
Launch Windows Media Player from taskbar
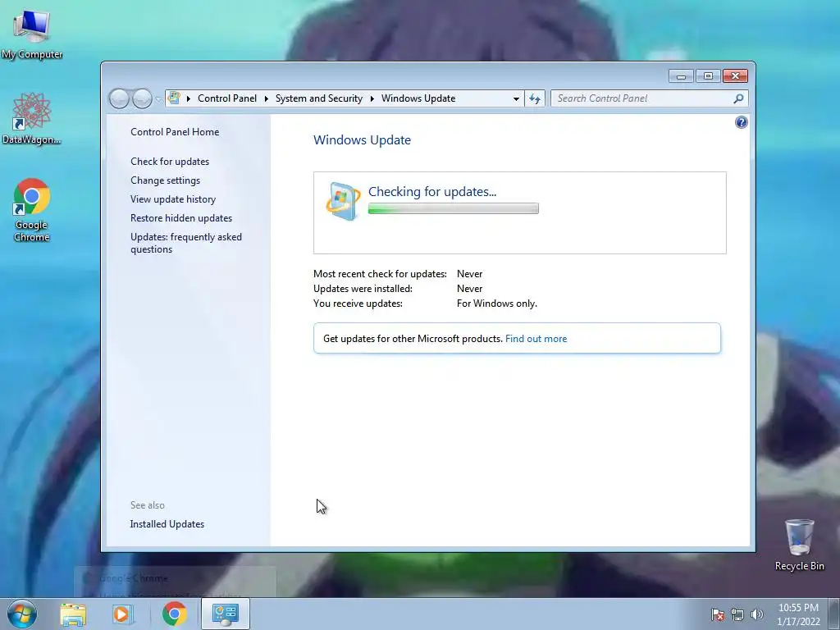click(x=122, y=614)
